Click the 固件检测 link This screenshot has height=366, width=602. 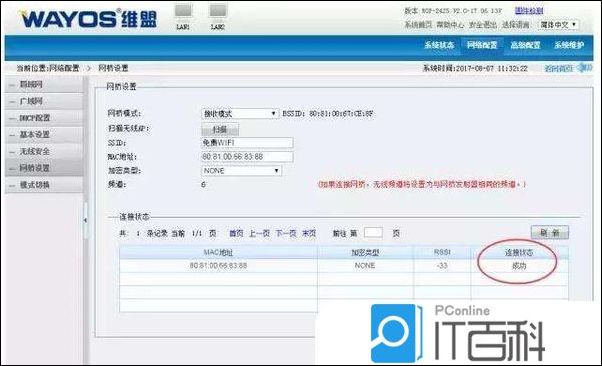pos(529,11)
